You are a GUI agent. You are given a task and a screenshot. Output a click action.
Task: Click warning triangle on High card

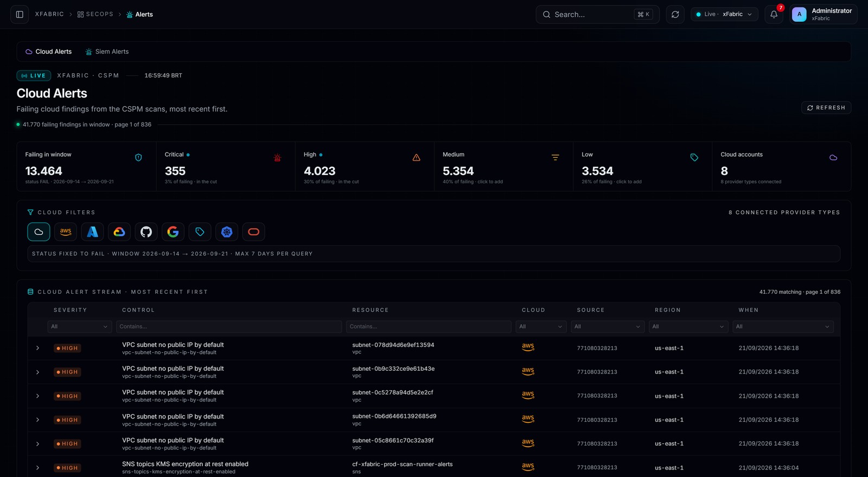tap(416, 158)
